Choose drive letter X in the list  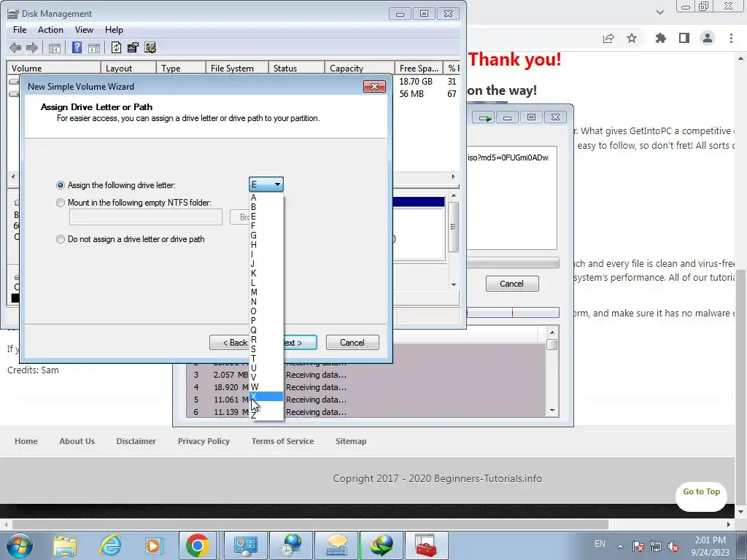[266, 396]
